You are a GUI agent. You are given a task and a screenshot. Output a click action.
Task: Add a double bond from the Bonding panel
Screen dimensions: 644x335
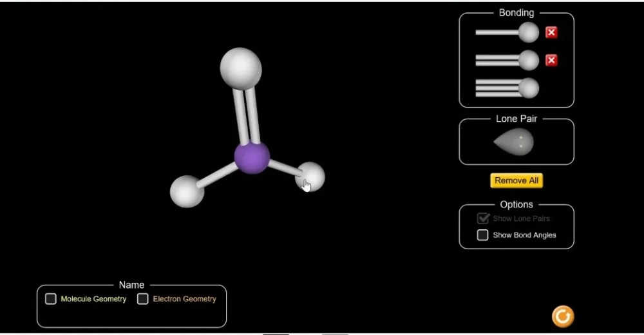coord(507,60)
